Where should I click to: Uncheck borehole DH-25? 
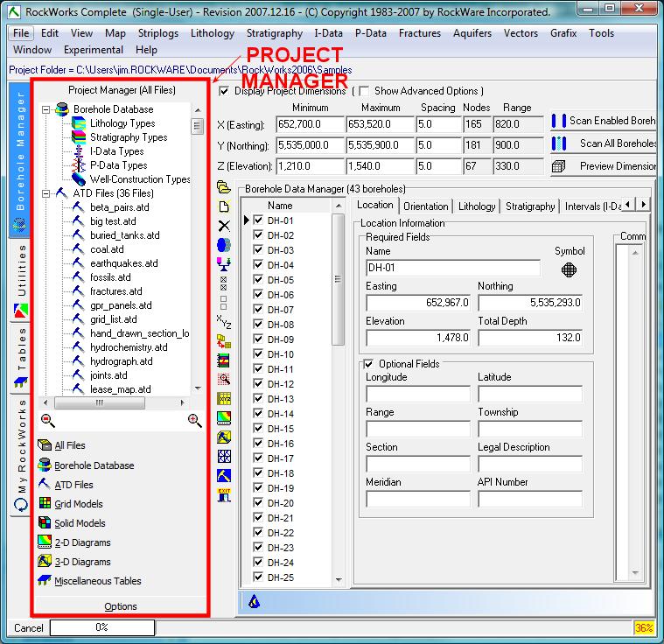(x=258, y=577)
